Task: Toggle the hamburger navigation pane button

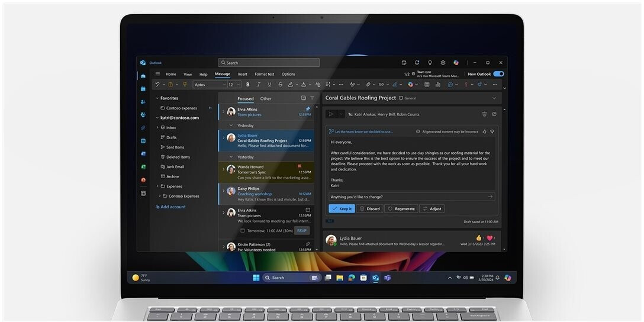Action: point(157,74)
